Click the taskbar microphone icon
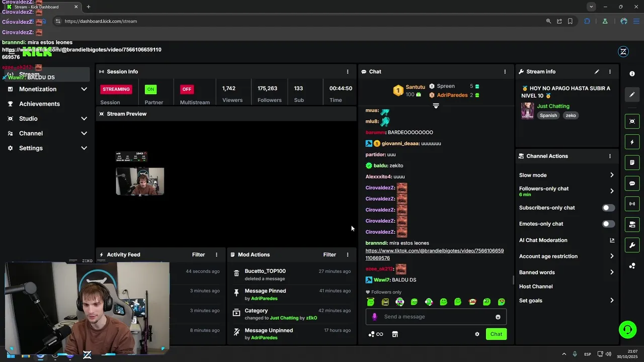 tap(575, 354)
